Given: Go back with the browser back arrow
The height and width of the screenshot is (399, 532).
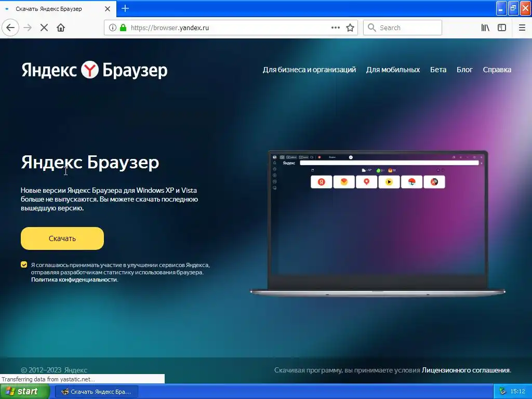Looking at the screenshot, I should point(10,28).
